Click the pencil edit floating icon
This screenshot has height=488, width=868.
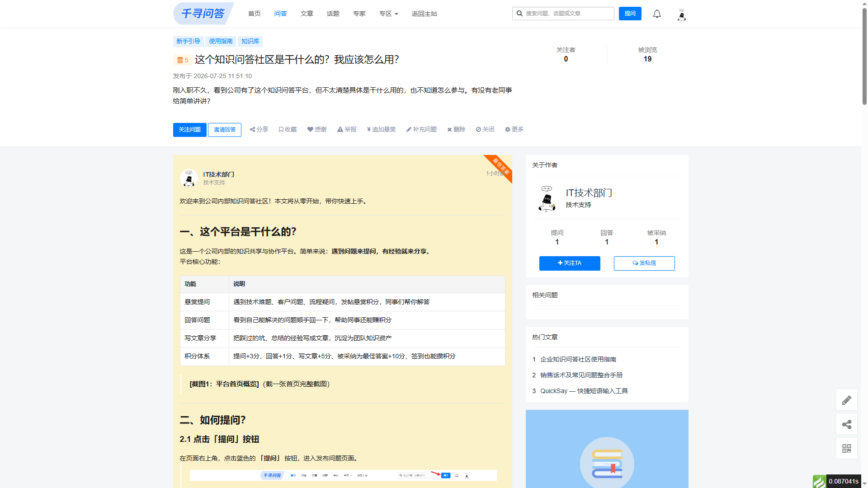tap(846, 400)
